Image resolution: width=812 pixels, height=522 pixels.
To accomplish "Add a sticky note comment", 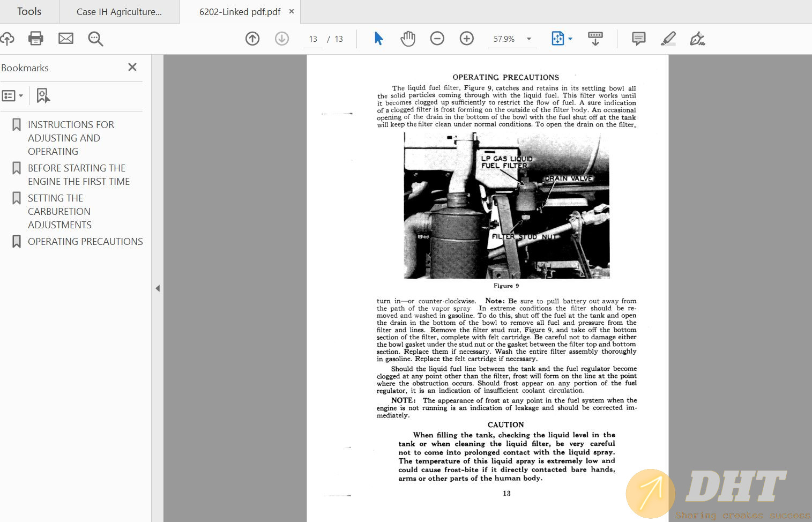I will (x=638, y=39).
